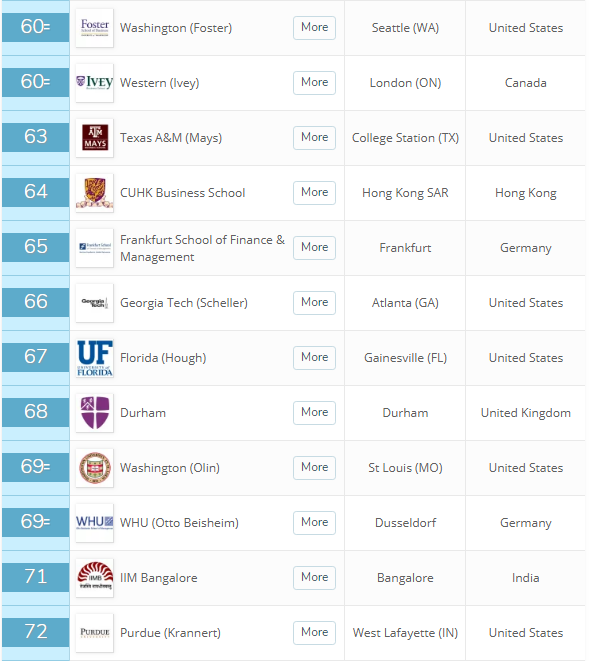Select the rank 64 badge
This screenshot has height=661, width=590.
(x=35, y=192)
